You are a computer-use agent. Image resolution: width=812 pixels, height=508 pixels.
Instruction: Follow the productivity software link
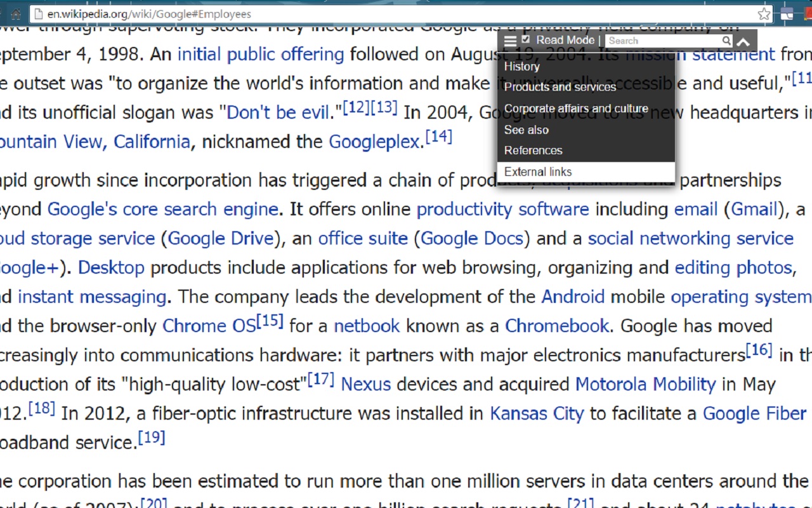(502, 209)
